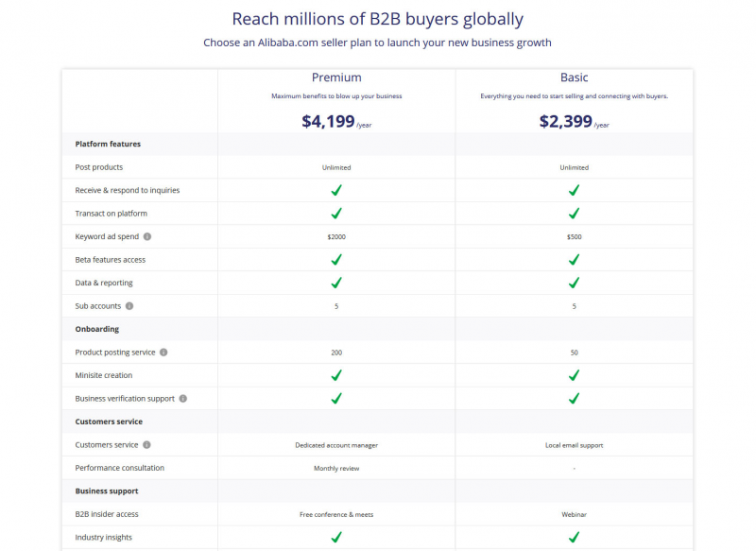
Task: Select the Premium checkmark for Transact on platform
Action: click(x=336, y=214)
